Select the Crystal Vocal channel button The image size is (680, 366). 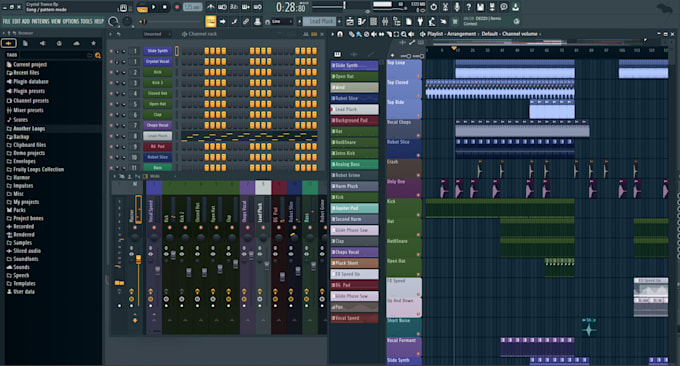tap(157, 62)
